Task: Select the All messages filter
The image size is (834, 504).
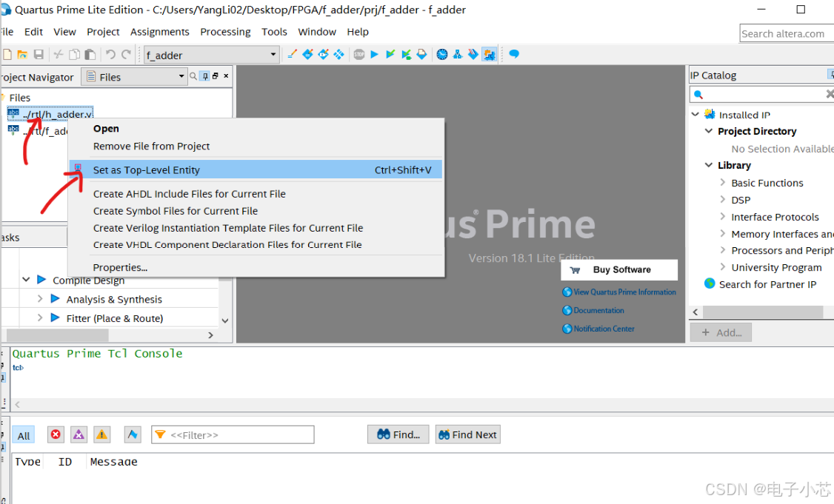Action: click(24, 435)
